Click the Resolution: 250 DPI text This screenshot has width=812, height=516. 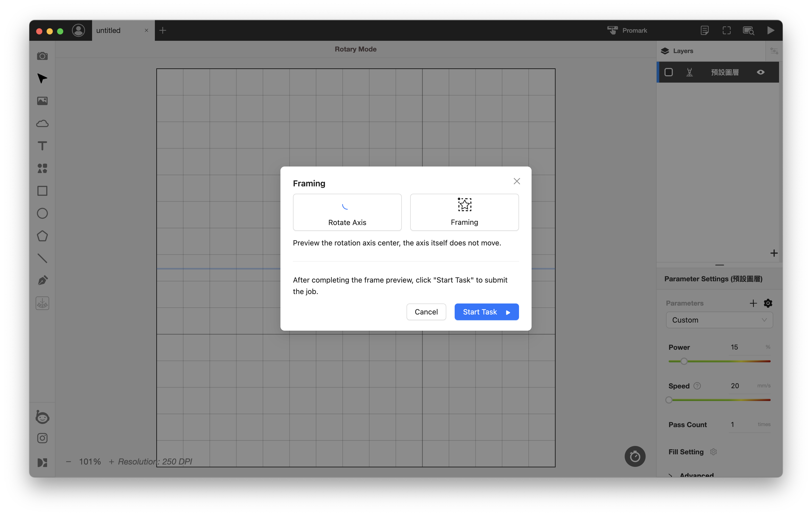tap(155, 461)
